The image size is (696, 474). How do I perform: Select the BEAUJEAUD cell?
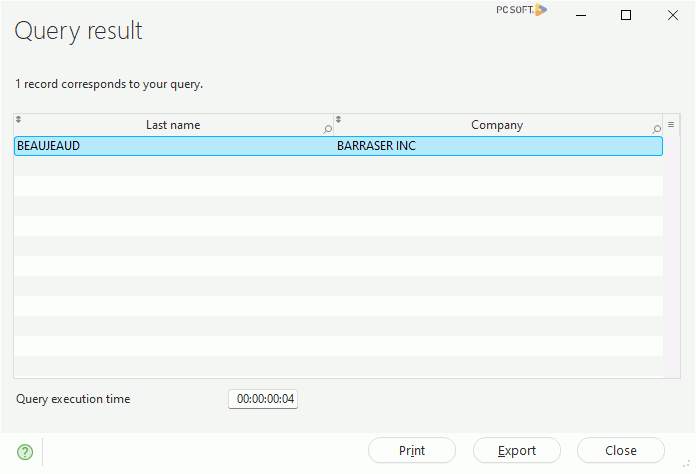click(x=174, y=146)
